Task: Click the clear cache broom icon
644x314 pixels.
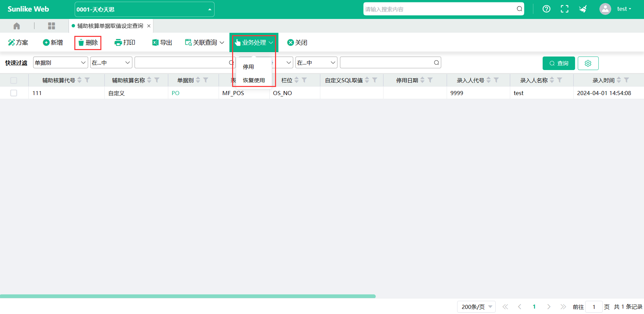Action: (x=583, y=9)
